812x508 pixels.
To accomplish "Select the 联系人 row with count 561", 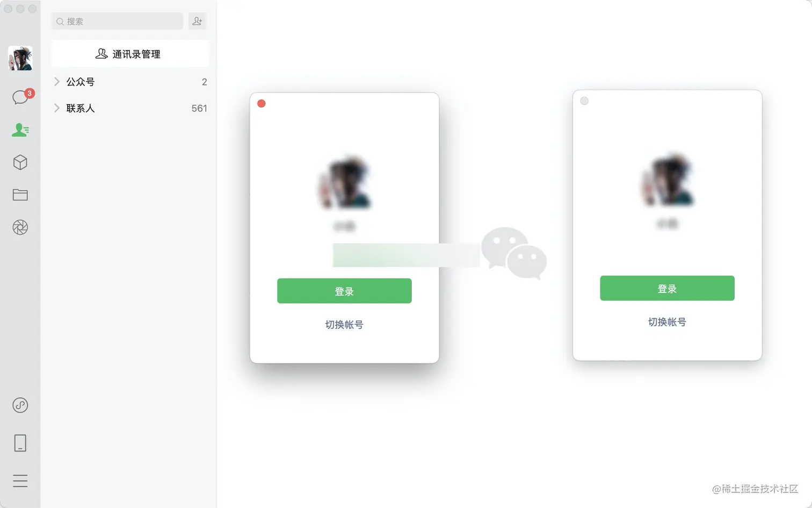I will 130,108.
